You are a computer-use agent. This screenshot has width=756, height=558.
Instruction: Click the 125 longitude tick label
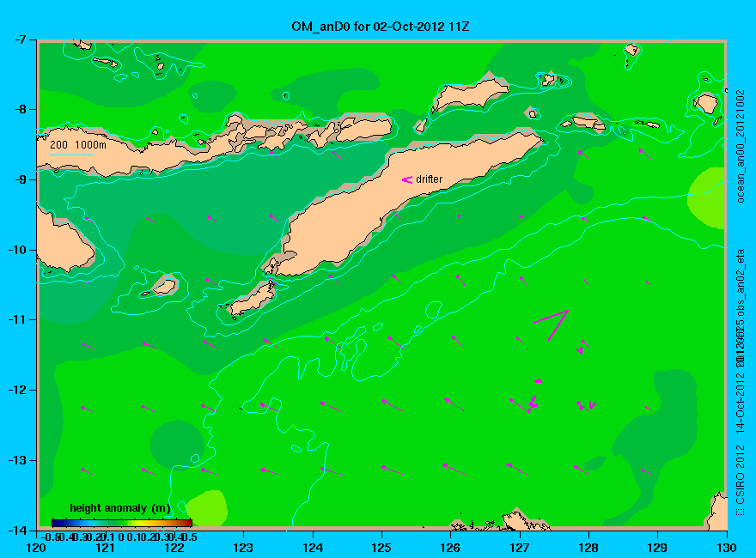point(381,548)
